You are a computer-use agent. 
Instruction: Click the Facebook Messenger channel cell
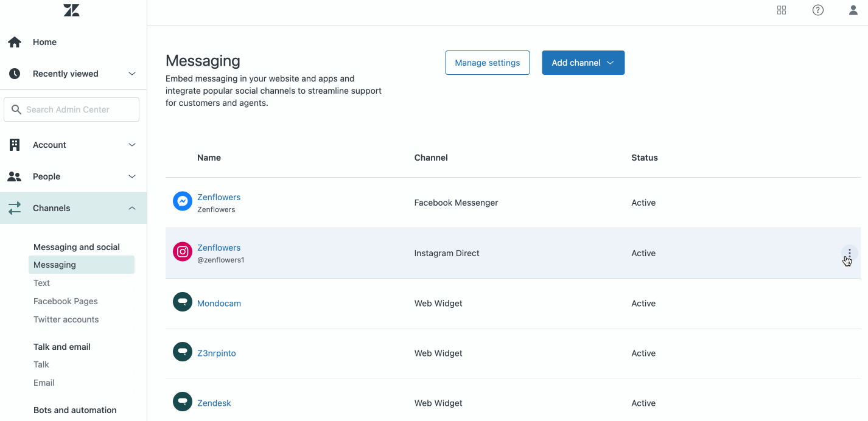coord(456,203)
